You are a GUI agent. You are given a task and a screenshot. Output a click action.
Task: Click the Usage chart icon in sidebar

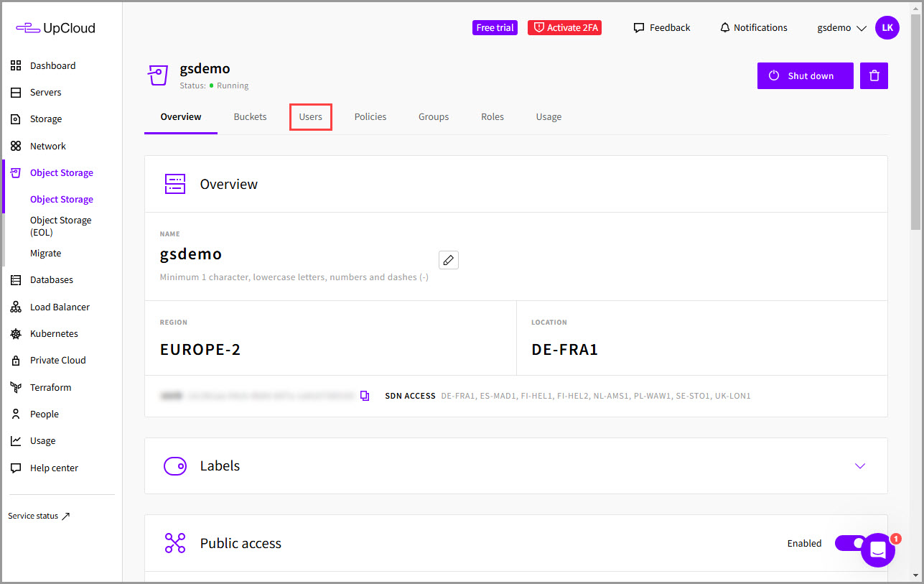[16, 441]
